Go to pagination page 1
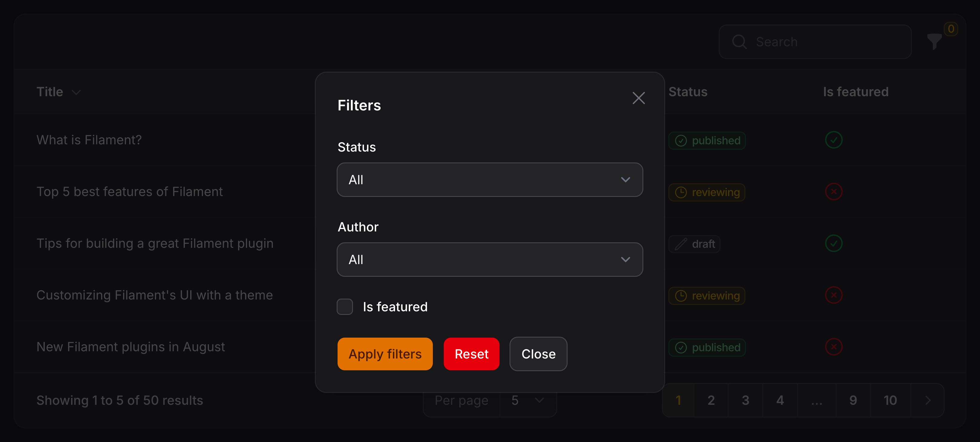Screen dimensions: 980x442 coord(678,400)
